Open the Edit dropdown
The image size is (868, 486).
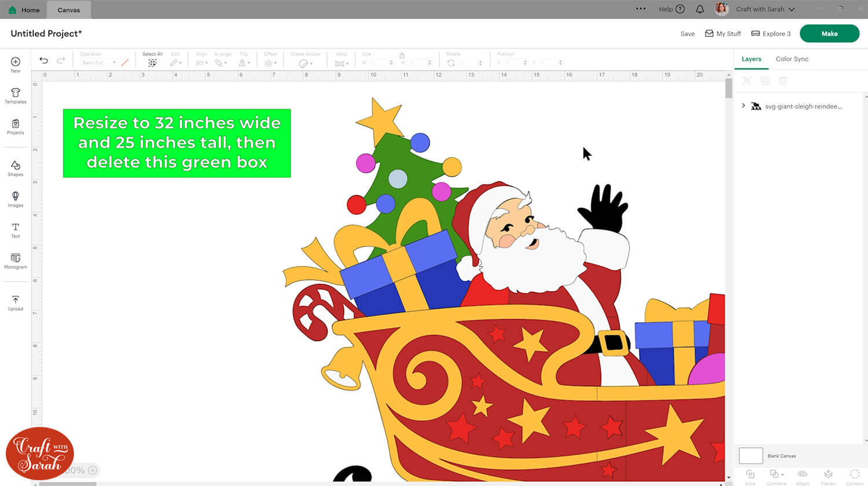click(175, 63)
